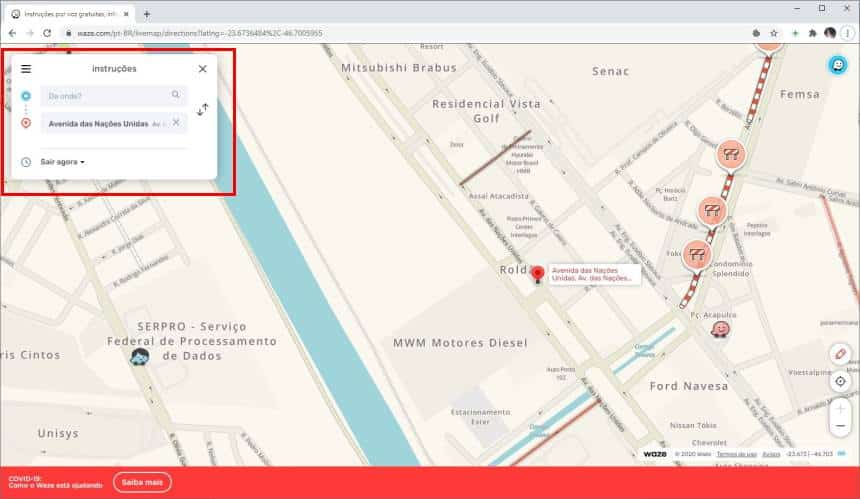Screen dimensions: 860x499
Task: Click the waze.com address bar URL
Action: tap(200, 33)
